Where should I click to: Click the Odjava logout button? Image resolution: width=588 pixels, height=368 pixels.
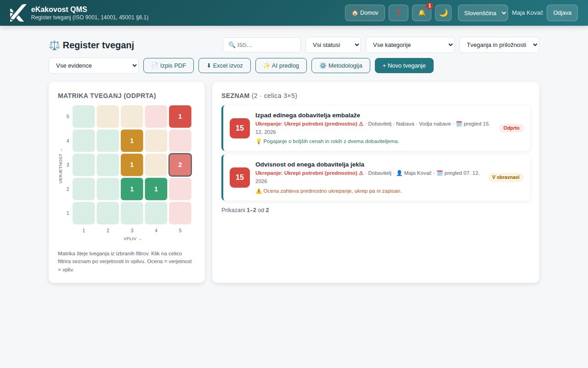point(562,13)
